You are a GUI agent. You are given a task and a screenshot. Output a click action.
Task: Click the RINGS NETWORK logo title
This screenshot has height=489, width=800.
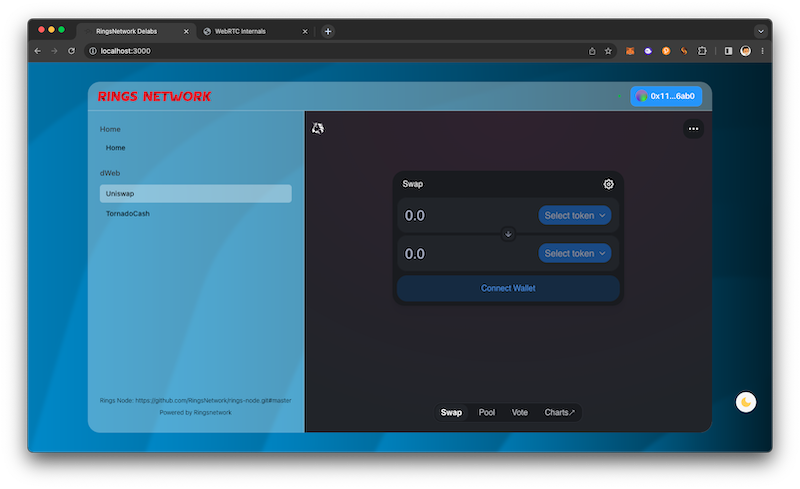[154, 96]
